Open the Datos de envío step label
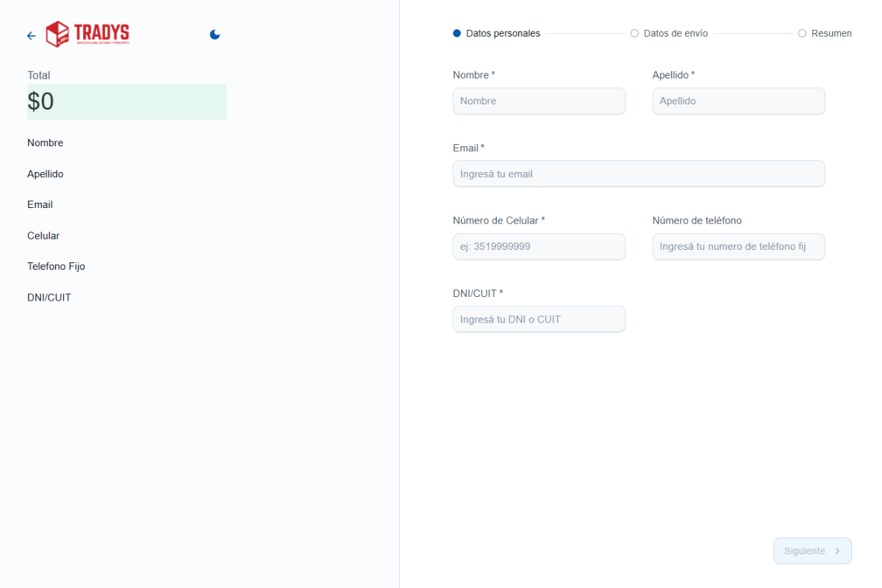The width and height of the screenshot is (882, 588). click(675, 33)
